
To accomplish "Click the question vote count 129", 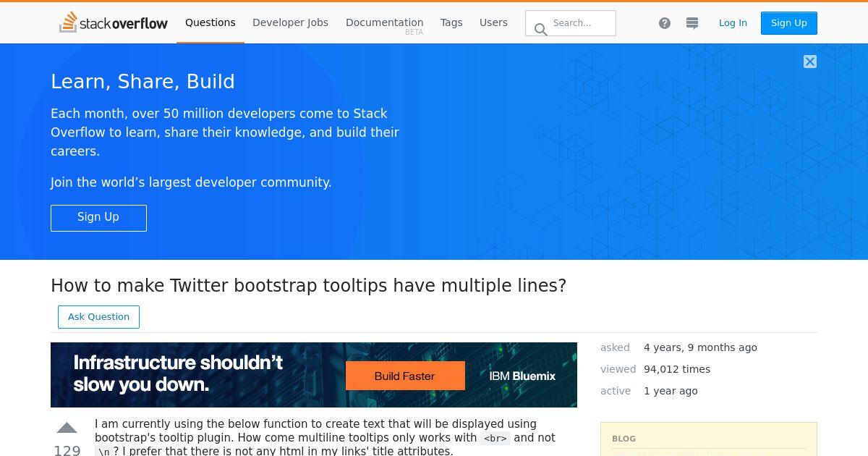I will click(67, 449).
